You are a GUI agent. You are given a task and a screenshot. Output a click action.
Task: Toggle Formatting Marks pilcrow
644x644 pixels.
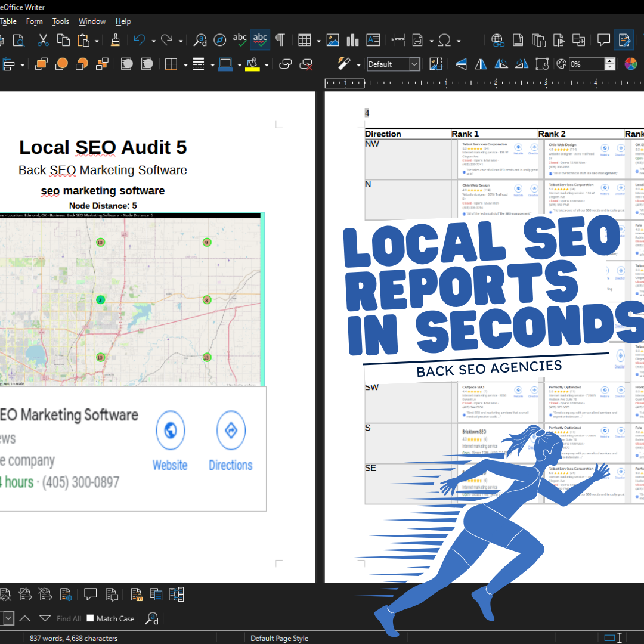point(280,41)
